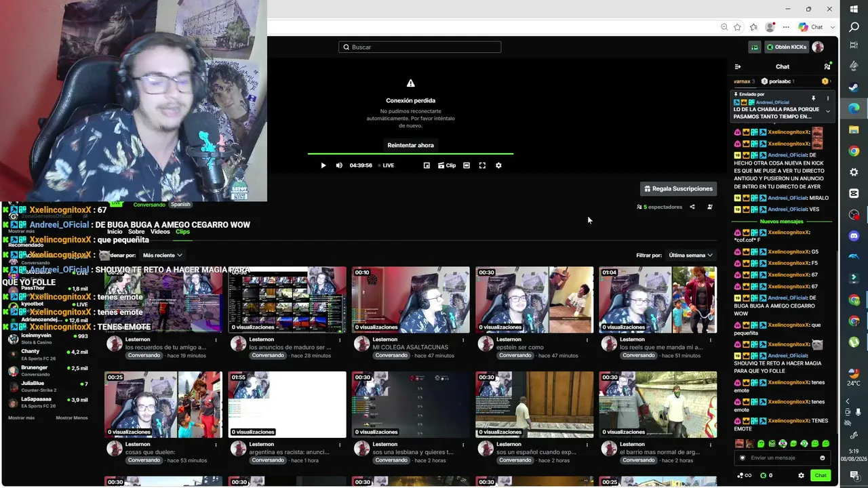This screenshot has width=868, height=488.
Task: Open the 'MI COLEGA ASALTACUNAS' clip thumbnail
Action: point(410,300)
